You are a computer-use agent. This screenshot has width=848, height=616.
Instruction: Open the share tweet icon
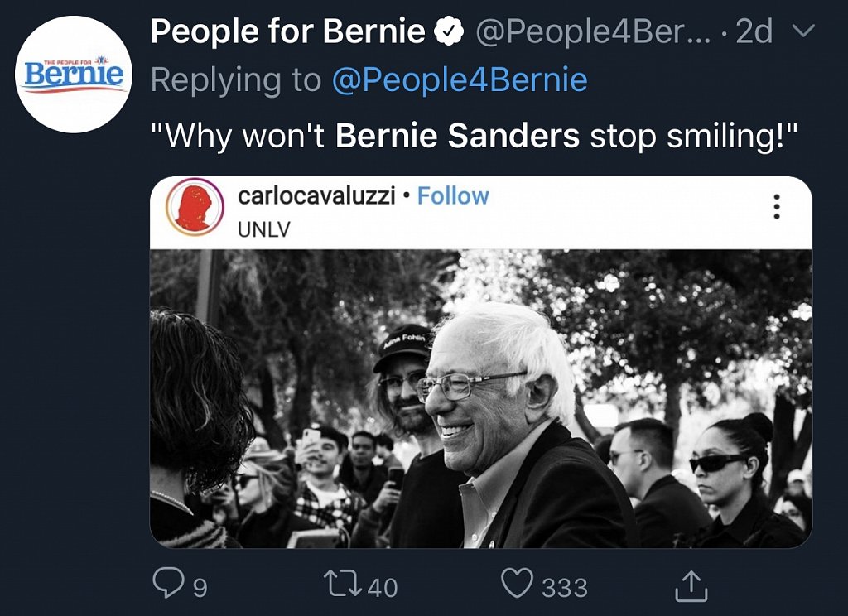point(691,586)
